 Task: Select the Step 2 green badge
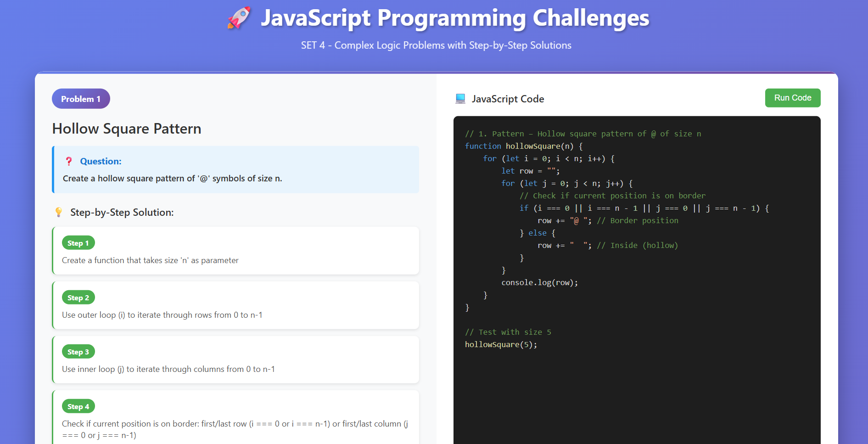pyautogui.click(x=78, y=298)
